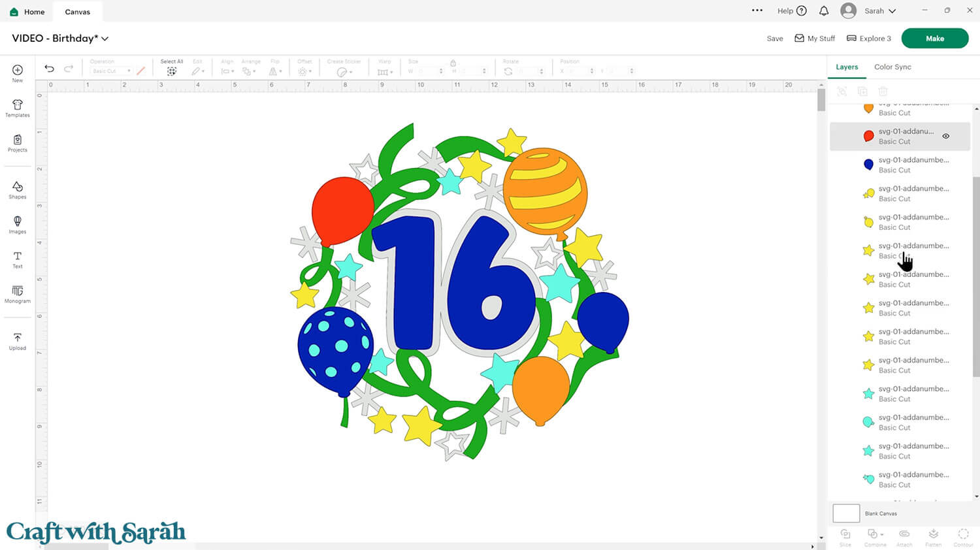Click the Upload icon

18,341
